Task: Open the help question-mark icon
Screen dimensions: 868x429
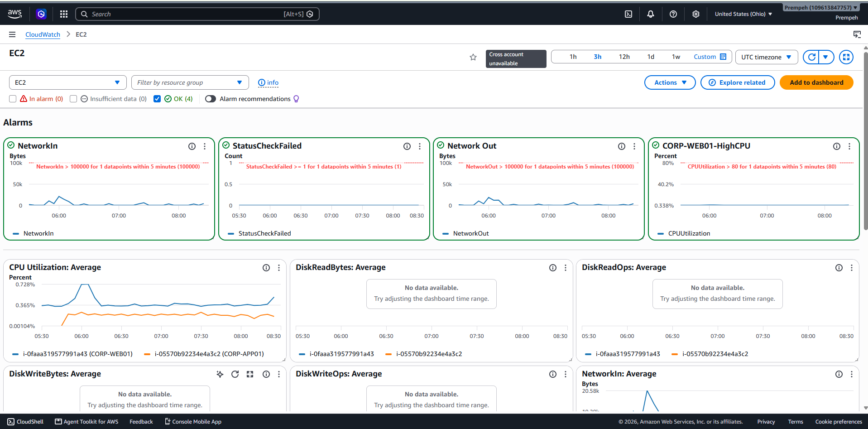Action: click(x=673, y=14)
